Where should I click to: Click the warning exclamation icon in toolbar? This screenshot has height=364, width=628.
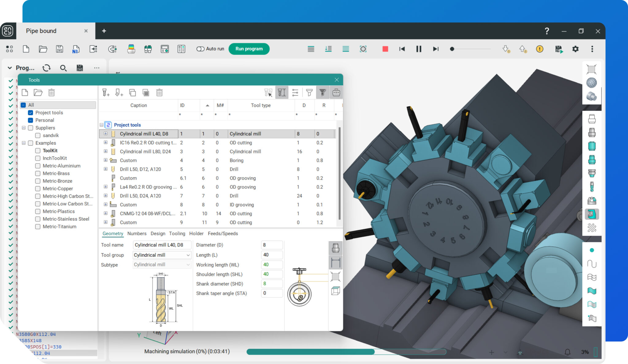(539, 49)
